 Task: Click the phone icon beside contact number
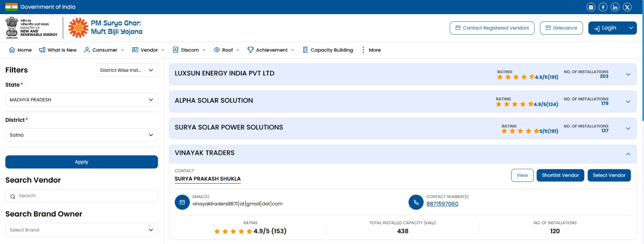pos(416,202)
